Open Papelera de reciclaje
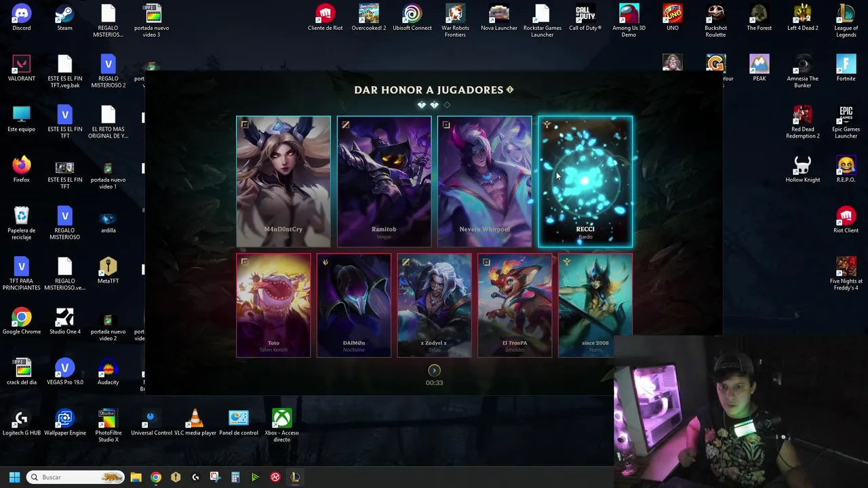Viewport: 868px width, 488px height. coord(22,223)
